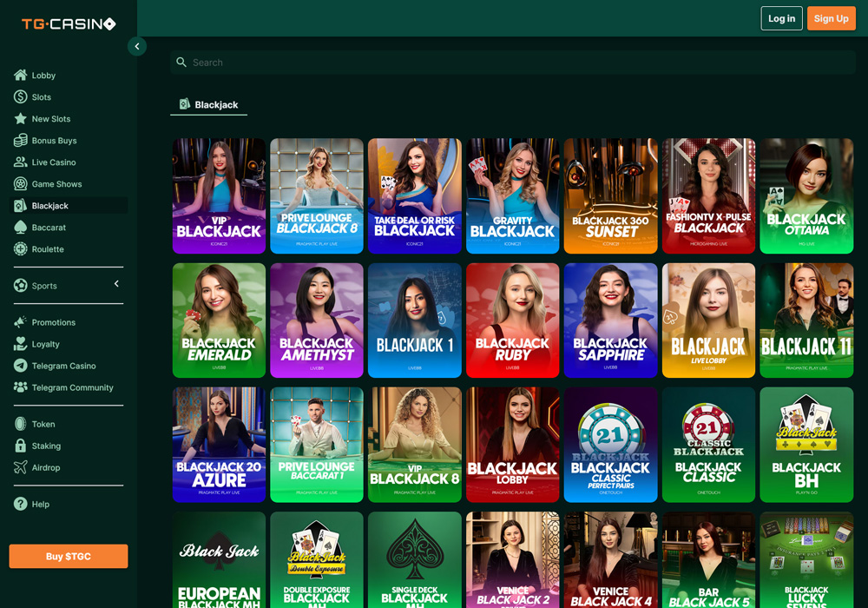Click the Staking padlock icon

[x=21, y=446]
